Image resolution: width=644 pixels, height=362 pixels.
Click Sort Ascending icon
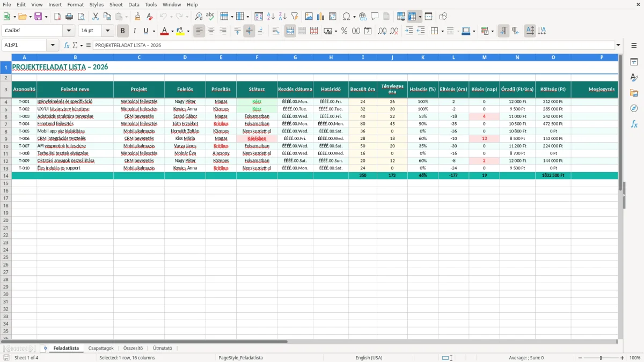pyautogui.click(x=271, y=17)
